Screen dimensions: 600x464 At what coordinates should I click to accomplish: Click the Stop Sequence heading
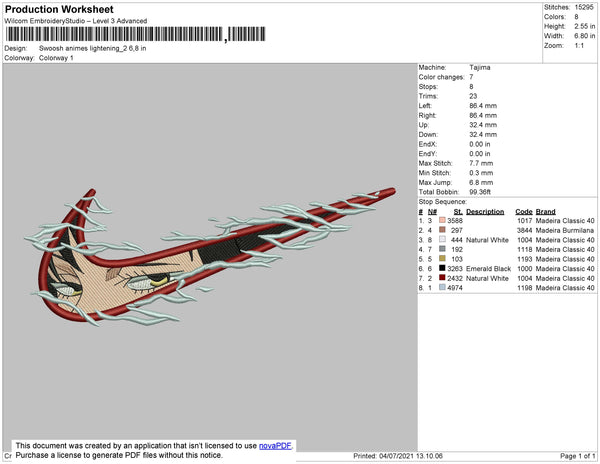click(442, 202)
